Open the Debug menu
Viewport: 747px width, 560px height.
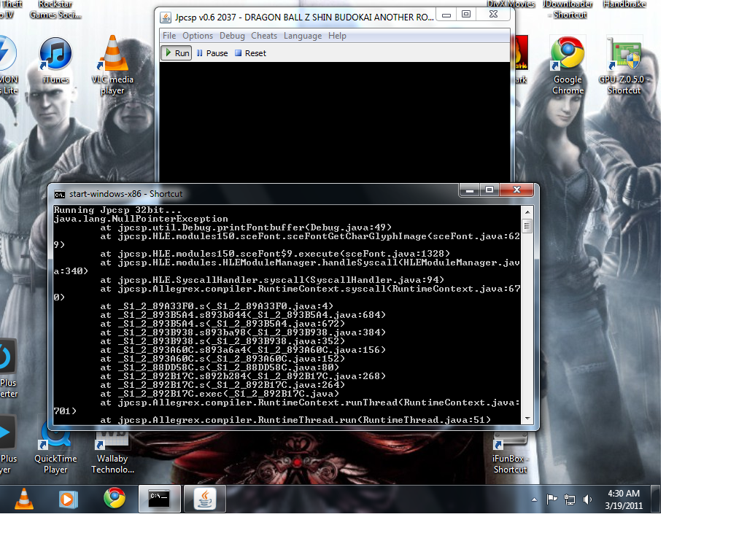click(232, 36)
